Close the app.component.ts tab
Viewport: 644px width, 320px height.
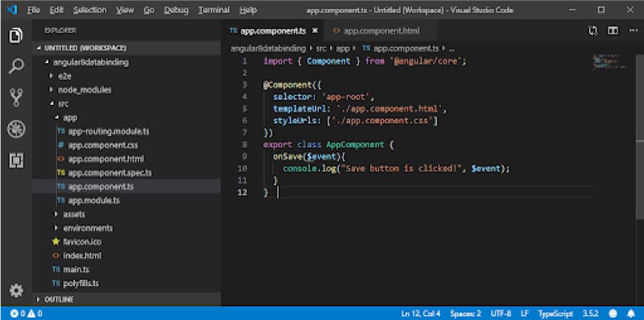click(x=315, y=31)
